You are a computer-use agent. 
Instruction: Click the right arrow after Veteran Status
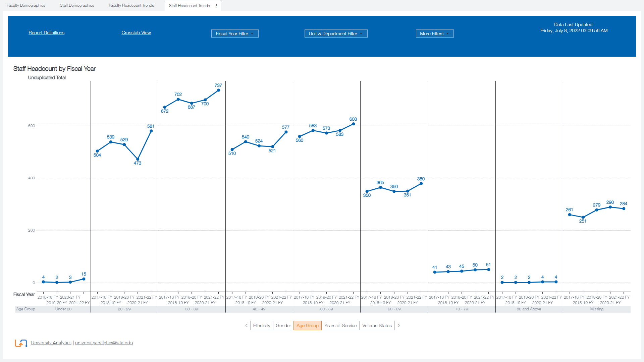click(x=398, y=325)
